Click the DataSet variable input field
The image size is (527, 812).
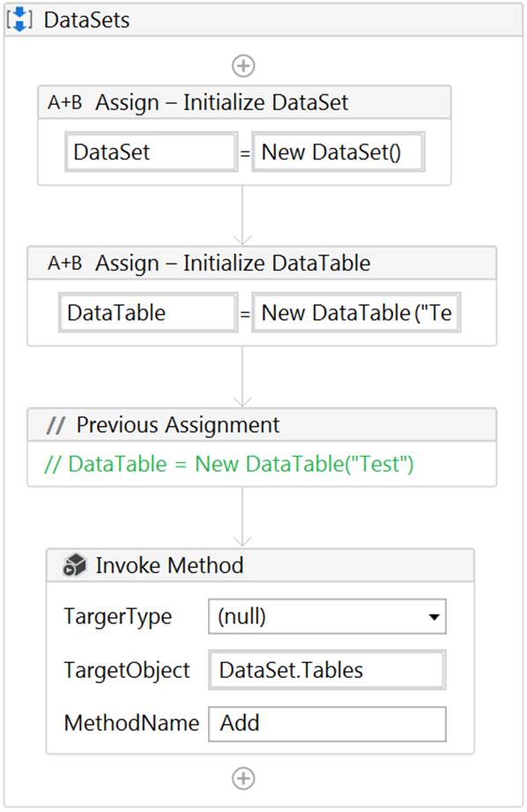pyautogui.click(x=150, y=152)
